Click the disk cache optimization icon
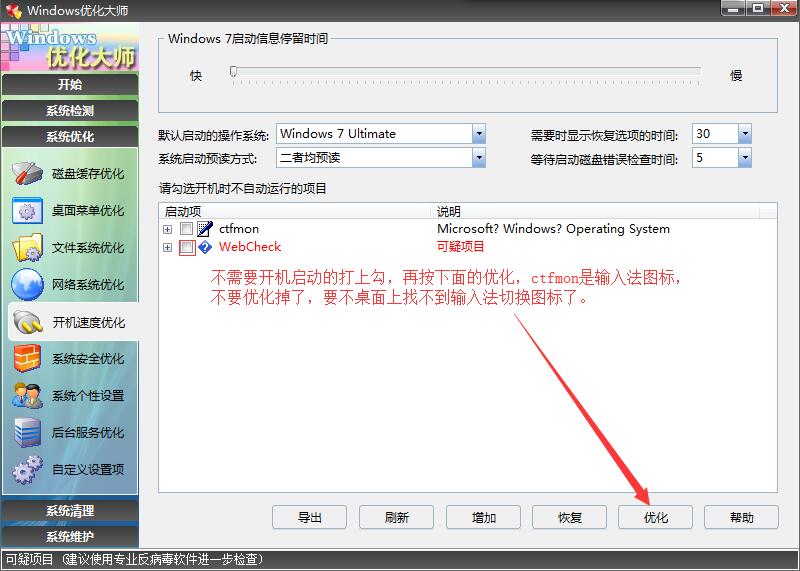 point(27,173)
